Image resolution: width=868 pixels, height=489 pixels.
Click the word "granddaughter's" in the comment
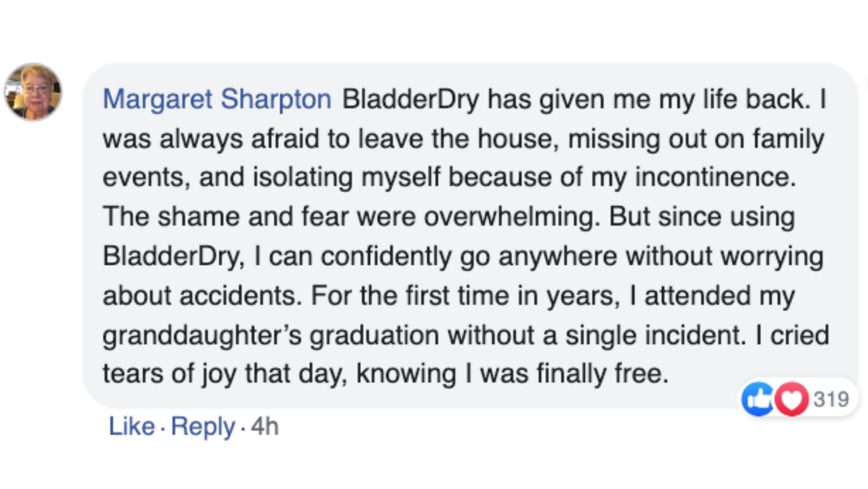coord(202,336)
